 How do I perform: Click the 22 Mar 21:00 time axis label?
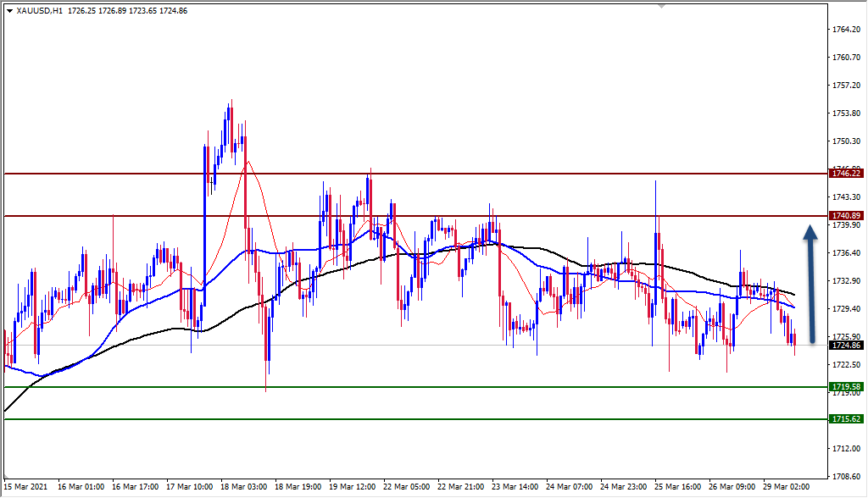pos(460,487)
